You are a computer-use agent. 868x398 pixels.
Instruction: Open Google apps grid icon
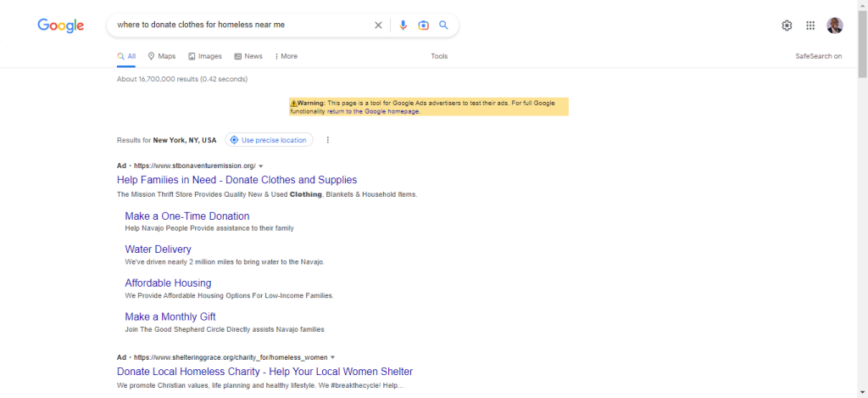pos(810,25)
